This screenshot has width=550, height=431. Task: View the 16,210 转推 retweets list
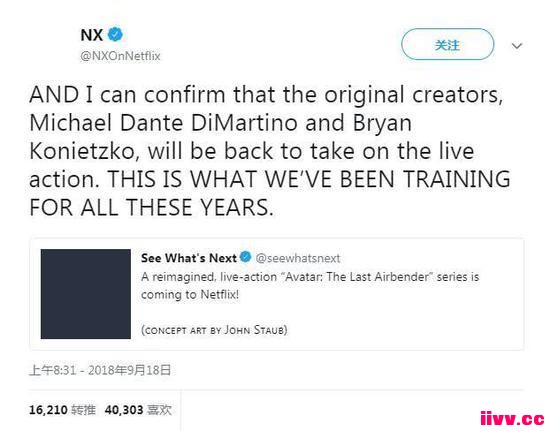click(x=62, y=410)
